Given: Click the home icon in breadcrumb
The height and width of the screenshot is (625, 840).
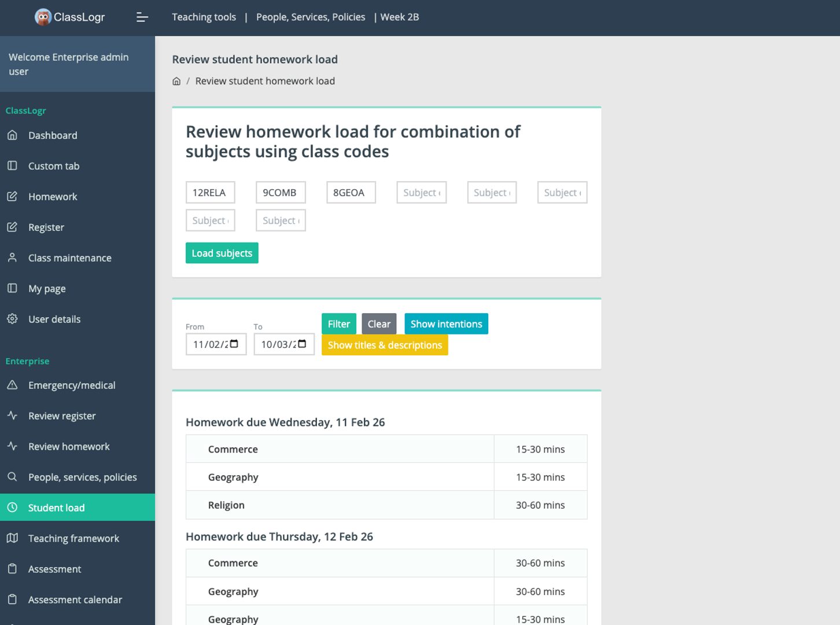Looking at the screenshot, I should [176, 82].
